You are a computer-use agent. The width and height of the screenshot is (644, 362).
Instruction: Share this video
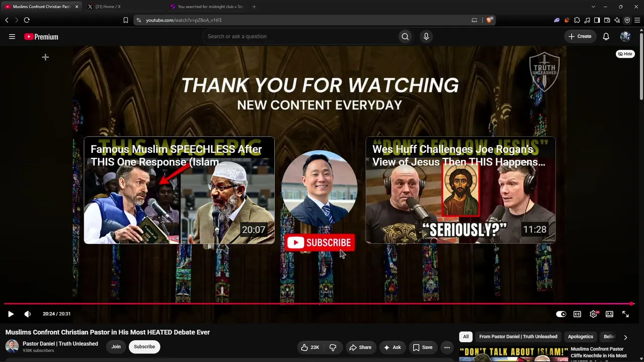pyautogui.click(x=360, y=347)
